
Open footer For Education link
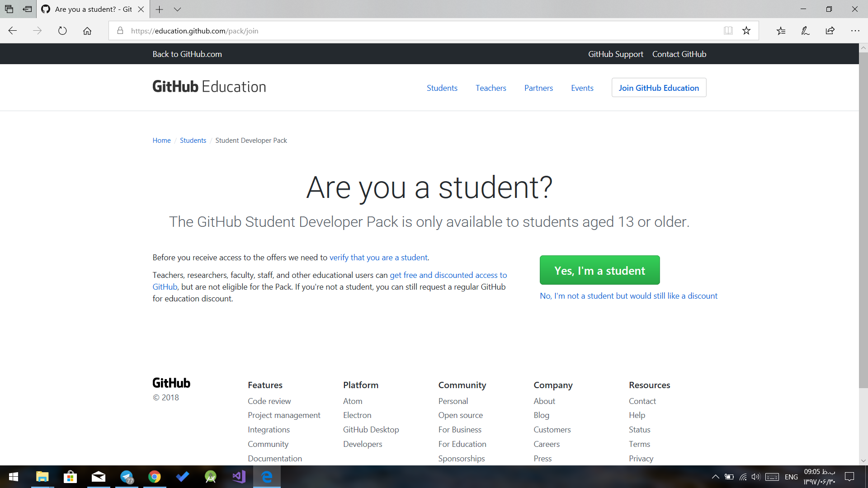click(x=462, y=444)
